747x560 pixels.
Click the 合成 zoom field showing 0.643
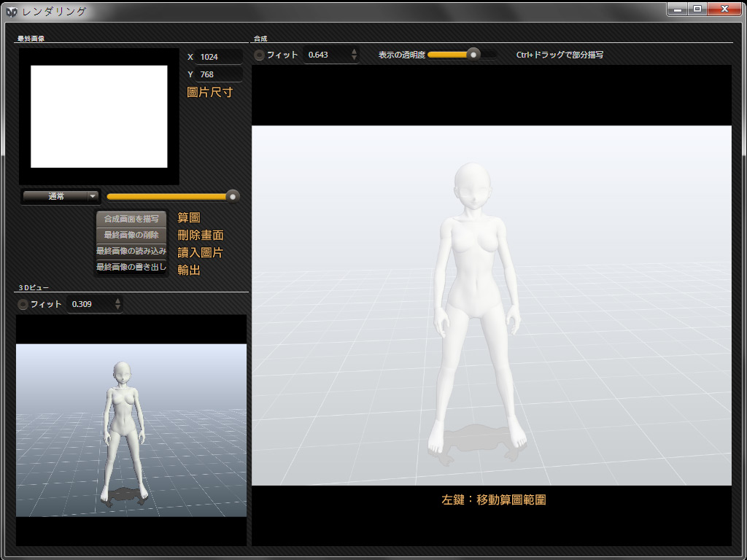click(x=325, y=55)
